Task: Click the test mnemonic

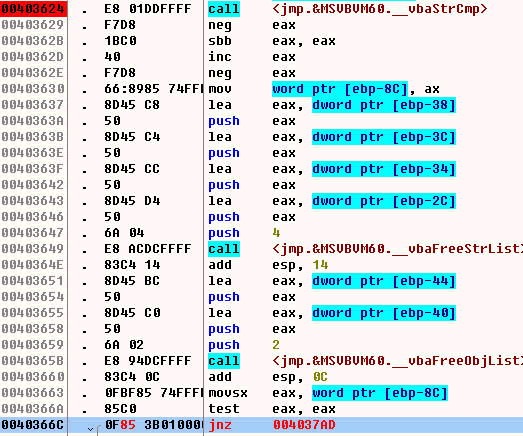Action: [224, 409]
